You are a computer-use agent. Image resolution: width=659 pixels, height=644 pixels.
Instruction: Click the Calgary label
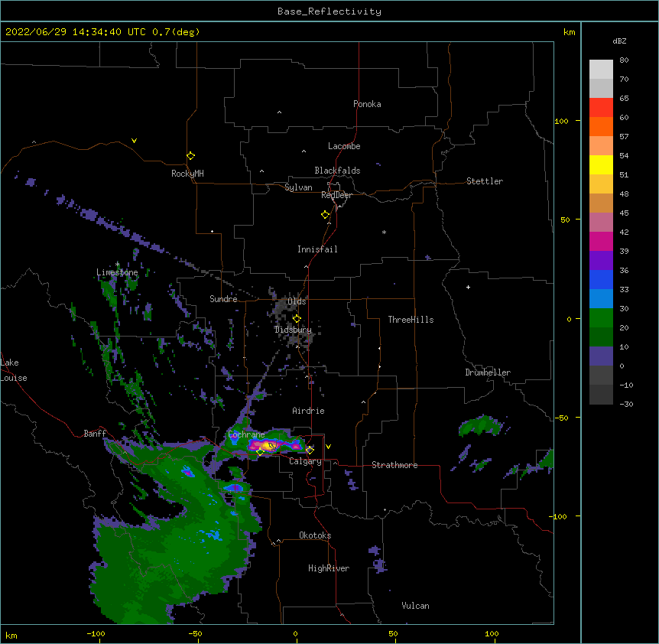point(305,461)
